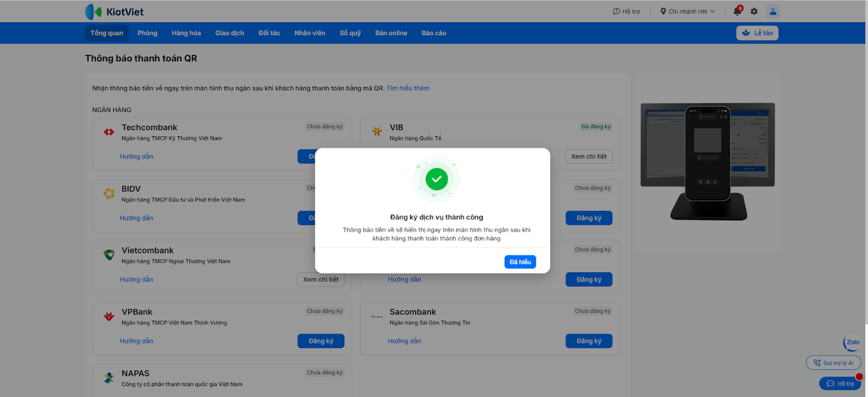Viewport: 868px width, 397px height.
Task: Open the settings gear menu
Action: tap(754, 11)
